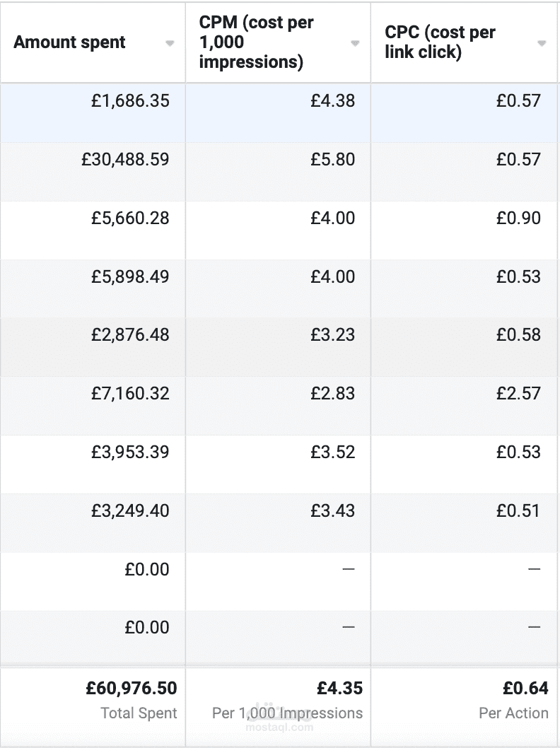Open the CPM column dropdown arrow
The width and height of the screenshot is (560, 748).
pyautogui.click(x=355, y=43)
